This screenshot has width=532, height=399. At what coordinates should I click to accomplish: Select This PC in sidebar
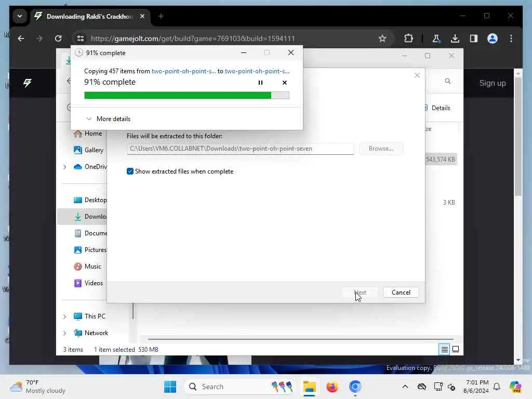pos(89,316)
